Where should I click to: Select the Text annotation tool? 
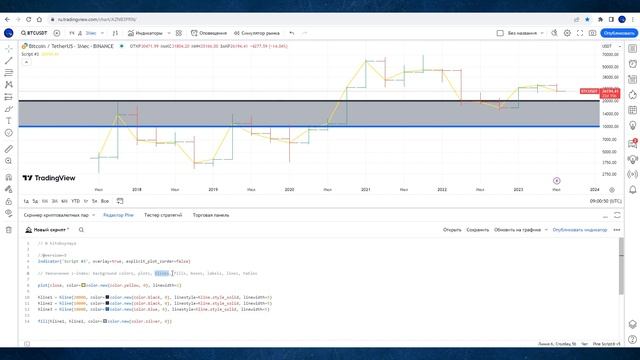[x=9, y=121]
